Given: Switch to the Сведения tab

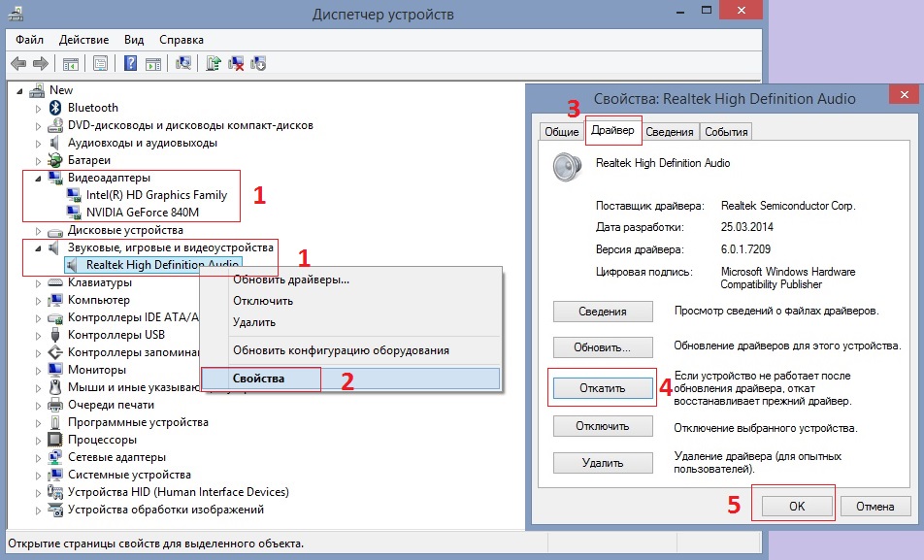Looking at the screenshot, I should point(670,131).
